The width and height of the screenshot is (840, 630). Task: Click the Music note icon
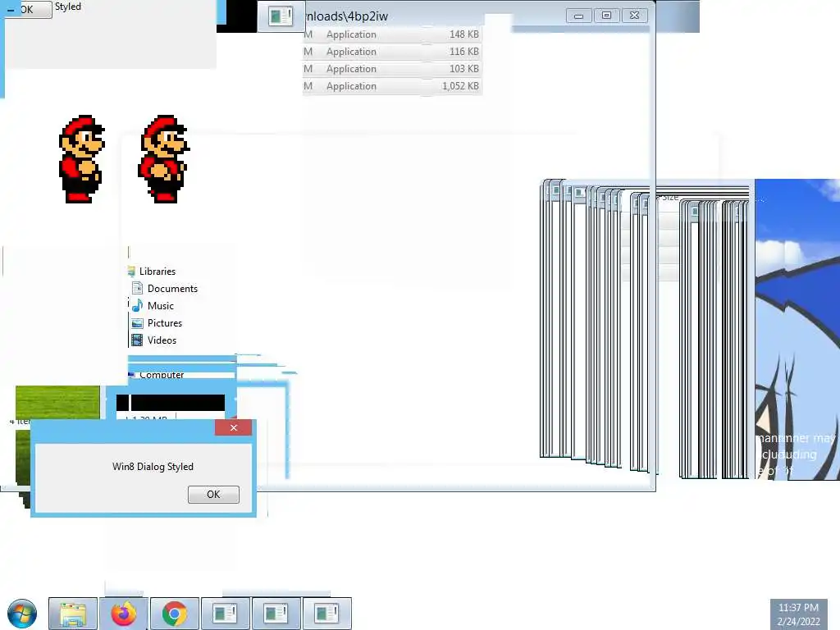point(137,305)
